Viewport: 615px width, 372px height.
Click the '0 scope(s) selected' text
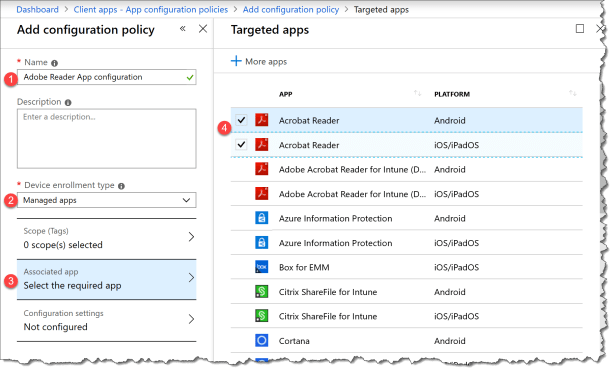pos(63,245)
